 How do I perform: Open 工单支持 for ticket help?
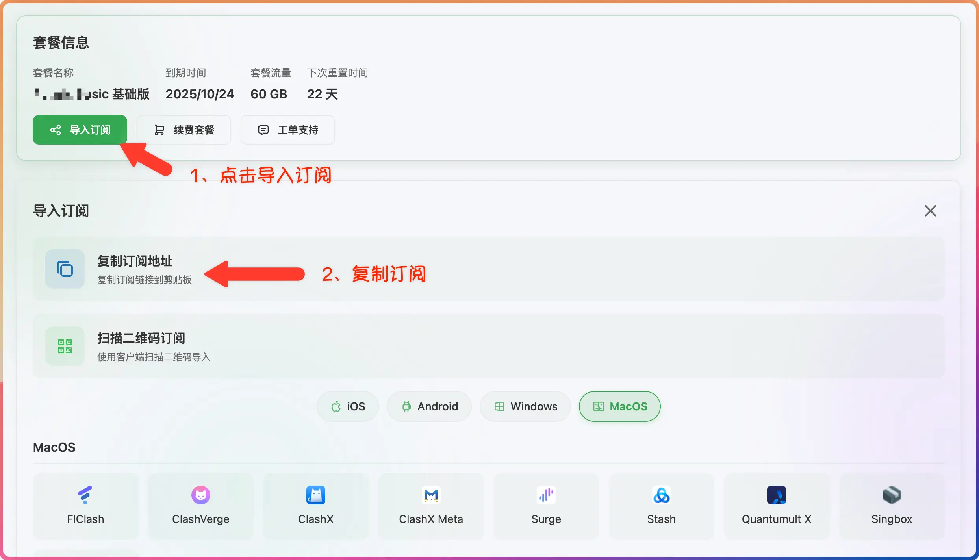coord(288,130)
